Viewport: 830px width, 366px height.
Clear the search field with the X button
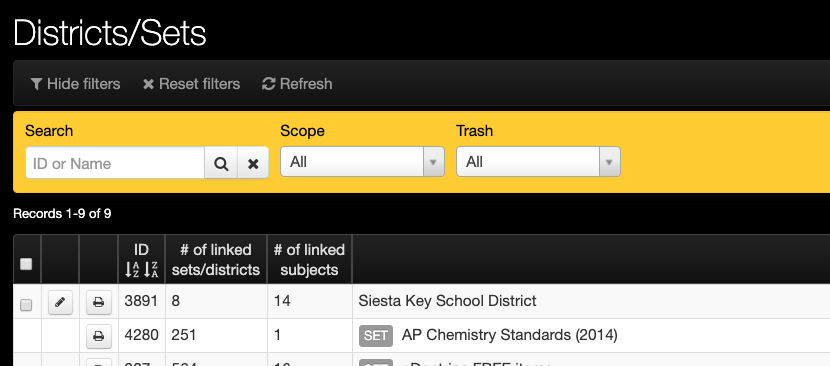tap(253, 163)
